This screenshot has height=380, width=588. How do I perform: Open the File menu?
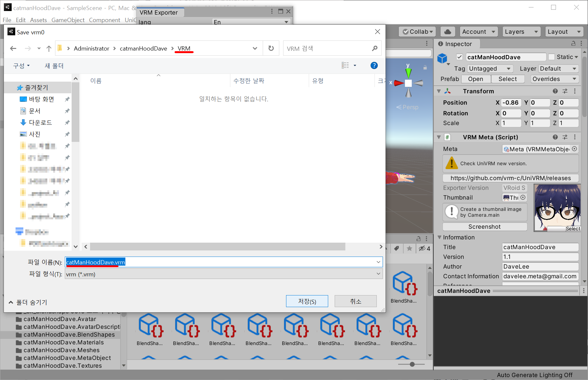click(x=7, y=20)
